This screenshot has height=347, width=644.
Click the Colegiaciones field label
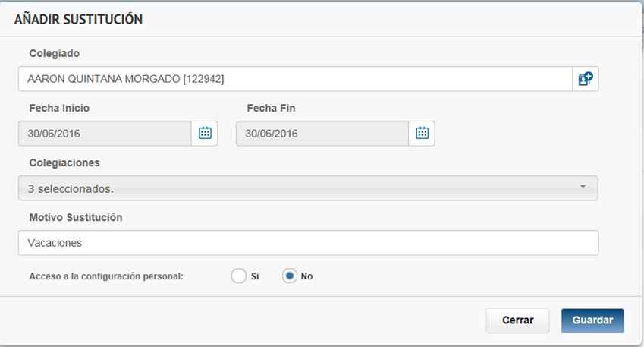[64, 162]
